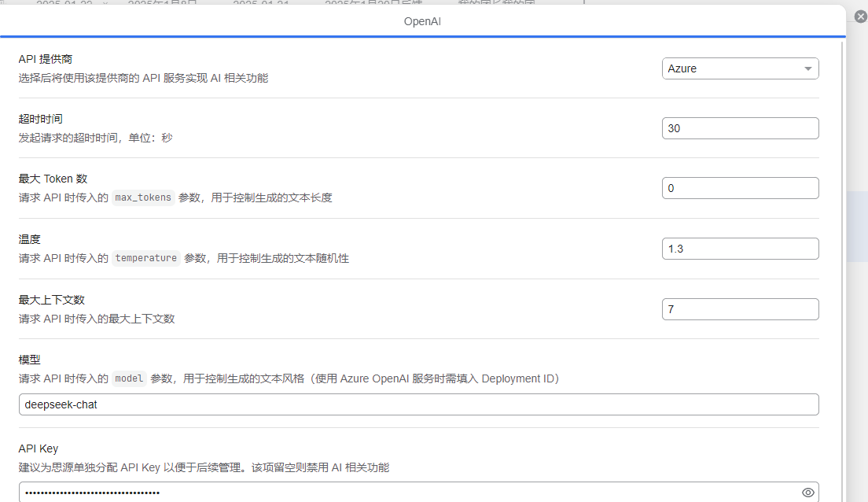Focus the max context count field showing 7
Screen dimensions: 868x502
740,309
